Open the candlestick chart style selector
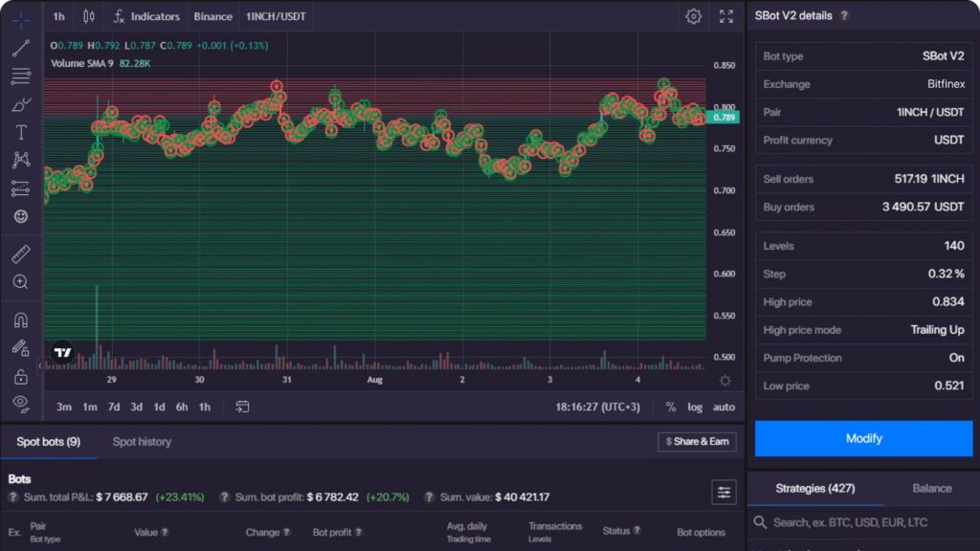The image size is (980, 551). (89, 16)
